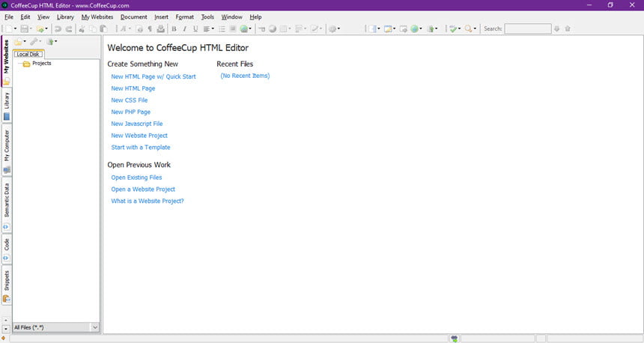This screenshot has height=343, width=644.
Task: Click the sidebar upload arrow icon
Action: (x=50, y=42)
